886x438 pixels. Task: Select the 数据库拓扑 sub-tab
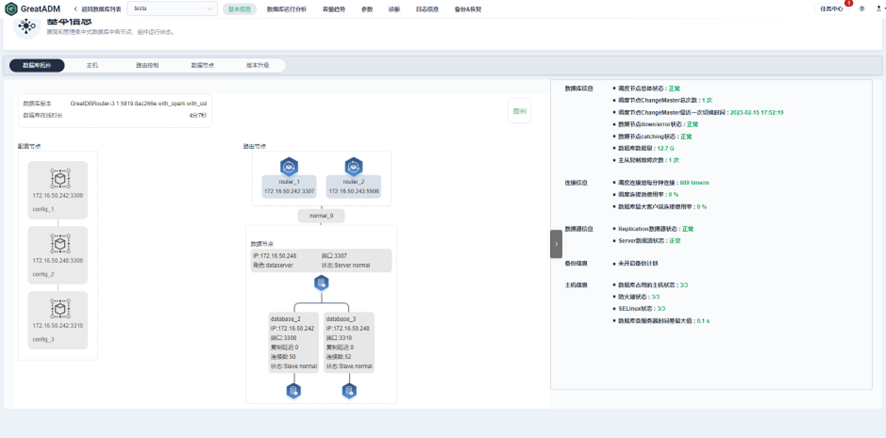37,66
